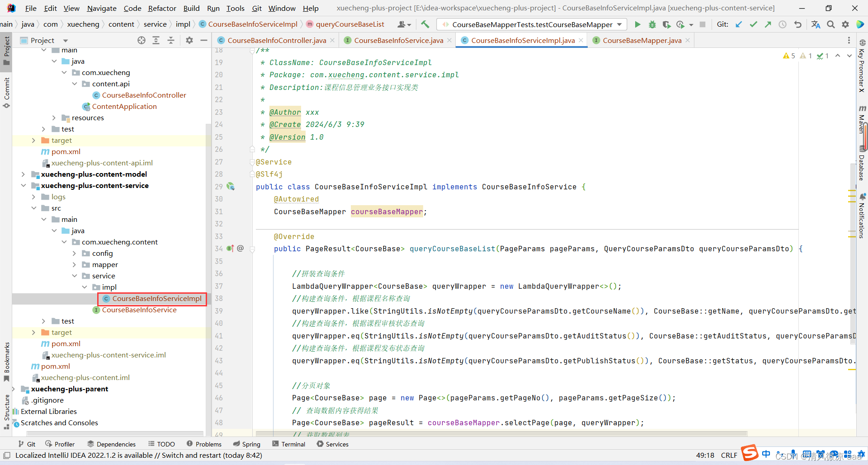This screenshot has height=465, width=868.
Task: Close the CourseBaseInfoServiceImpl.java tab
Action: pos(581,40)
